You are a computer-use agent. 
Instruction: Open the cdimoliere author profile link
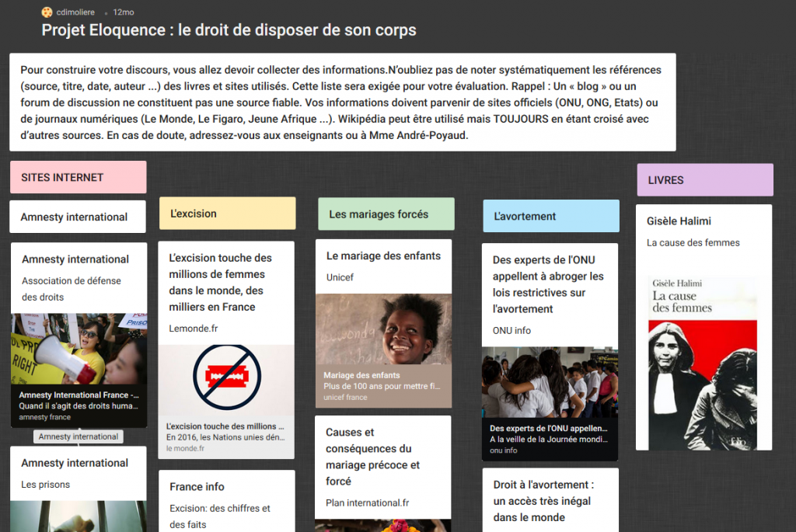[75, 12]
